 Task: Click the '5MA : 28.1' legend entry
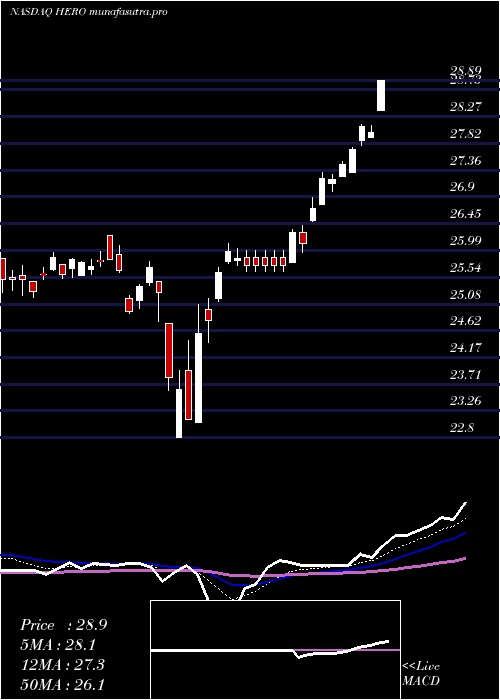coord(58,645)
